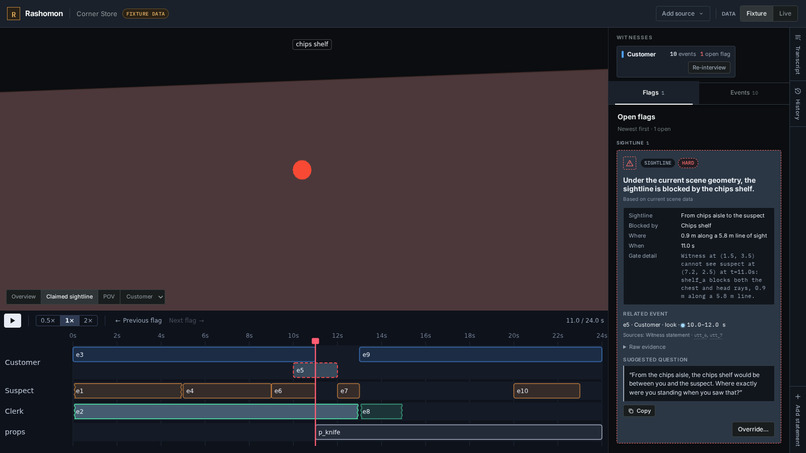Image resolution: width=806 pixels, height=453 pixels.
Task: Click the red playhead handle on the timeline
Action: click(315, 341)
